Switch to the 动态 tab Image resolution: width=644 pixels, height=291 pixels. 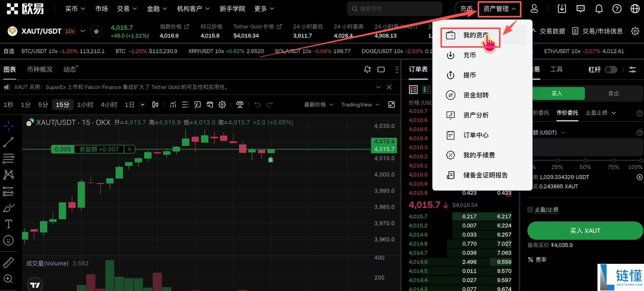point(70,69)
